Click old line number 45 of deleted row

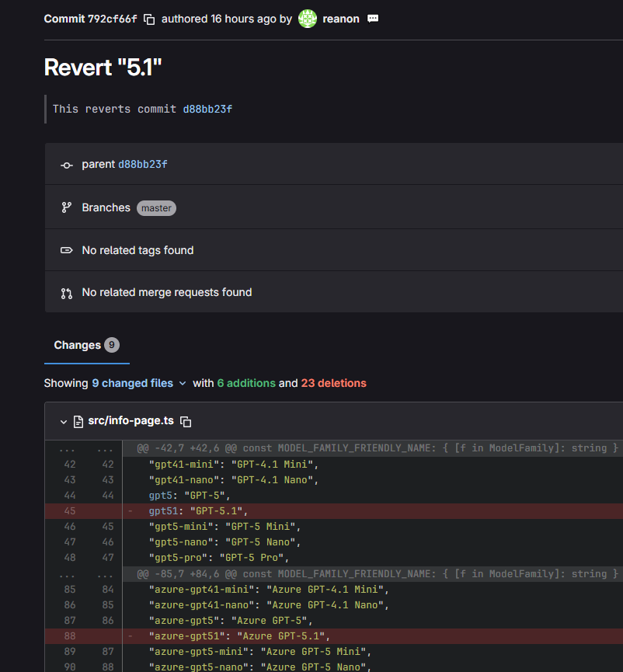pos(70,511)
